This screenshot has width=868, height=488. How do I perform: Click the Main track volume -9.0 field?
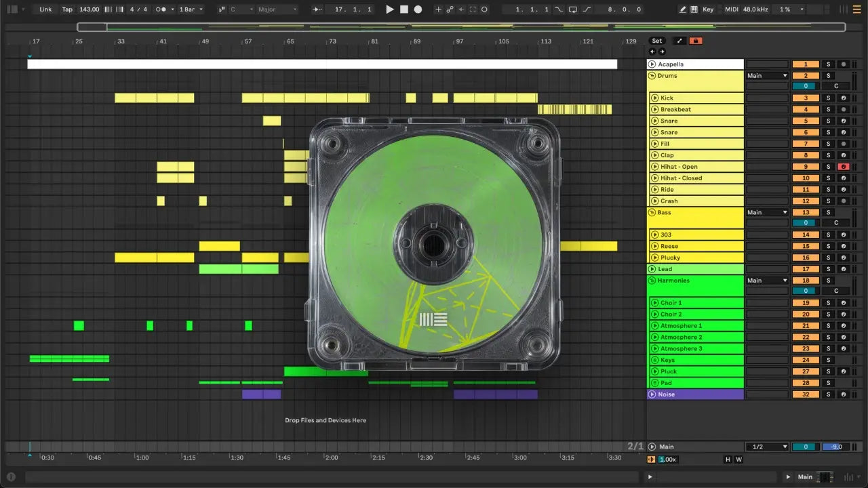tap(836, 447)
